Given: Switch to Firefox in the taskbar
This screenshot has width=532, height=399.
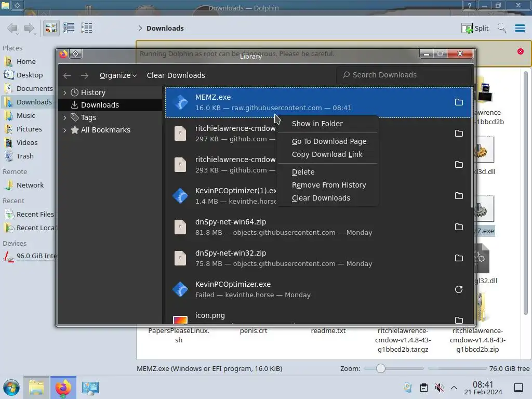Looking at the screenshot, I should click(x=63, y=388).
